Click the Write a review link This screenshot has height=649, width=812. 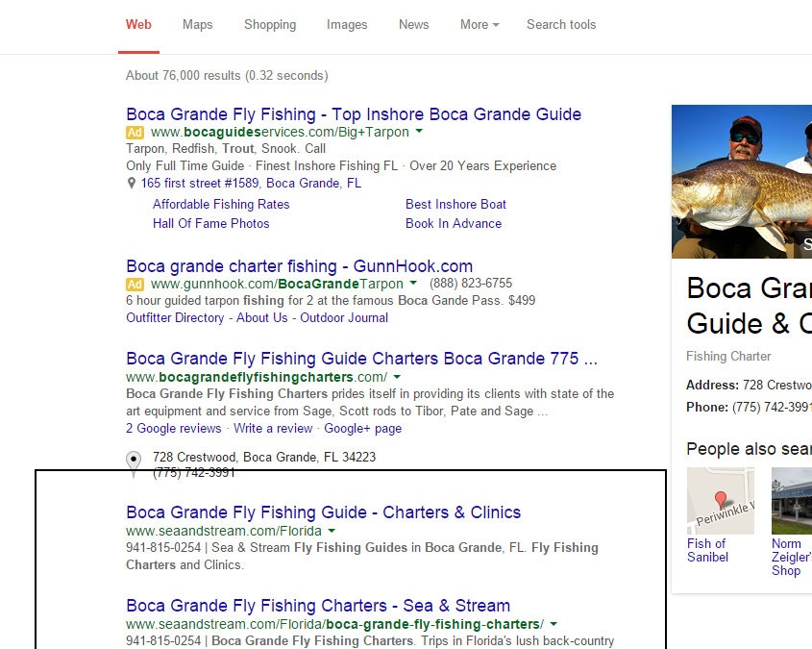pos(273,429)
